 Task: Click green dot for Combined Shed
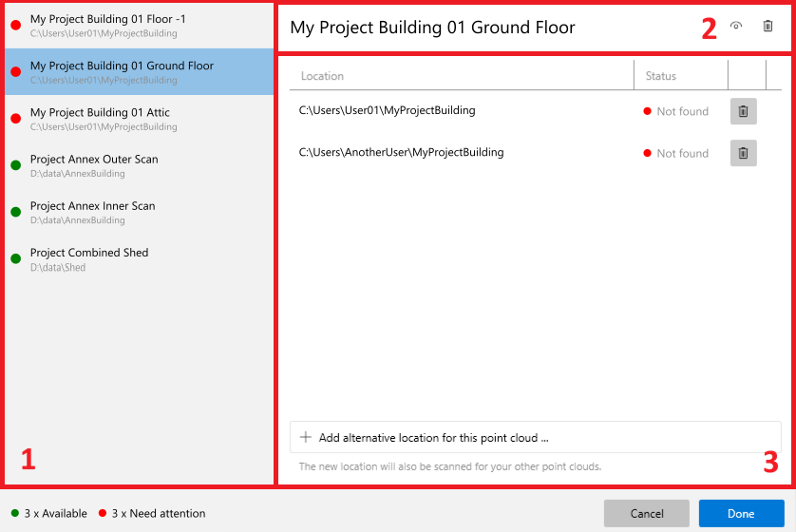click(16, 258)
